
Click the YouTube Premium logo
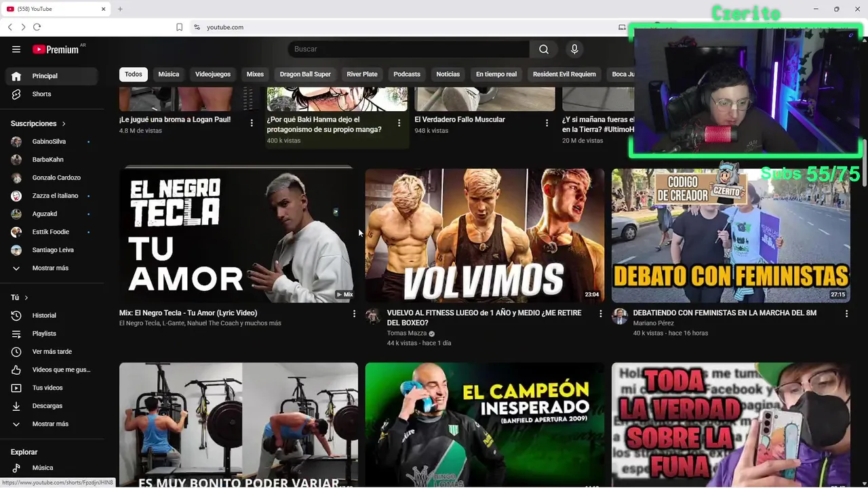point(56,49)
